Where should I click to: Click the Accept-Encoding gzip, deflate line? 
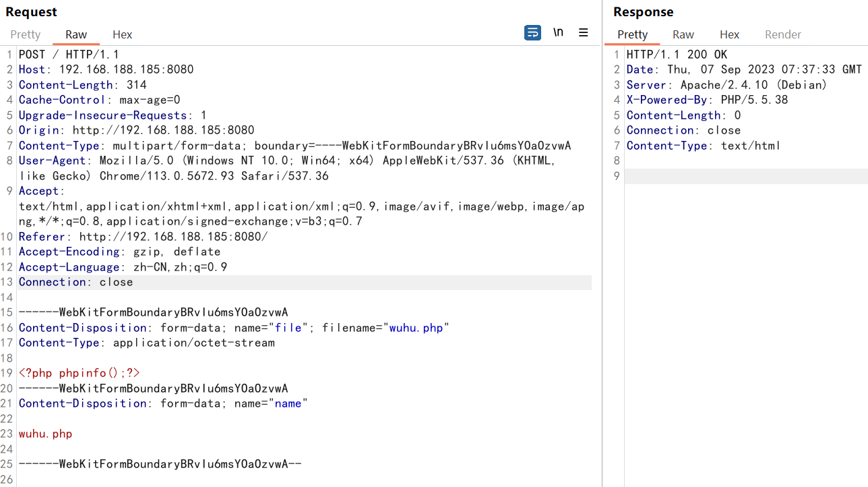pyautogui.click(x=120, y=252)
